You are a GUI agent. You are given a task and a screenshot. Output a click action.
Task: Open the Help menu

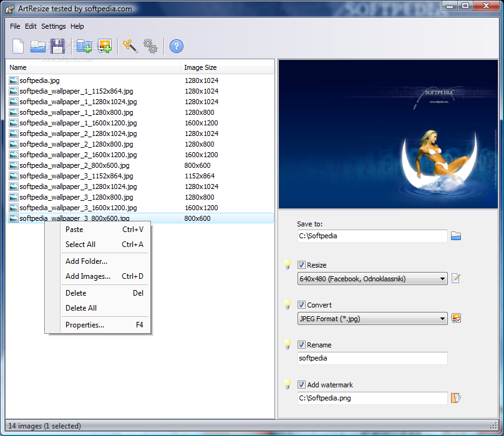tap(77, 26)
